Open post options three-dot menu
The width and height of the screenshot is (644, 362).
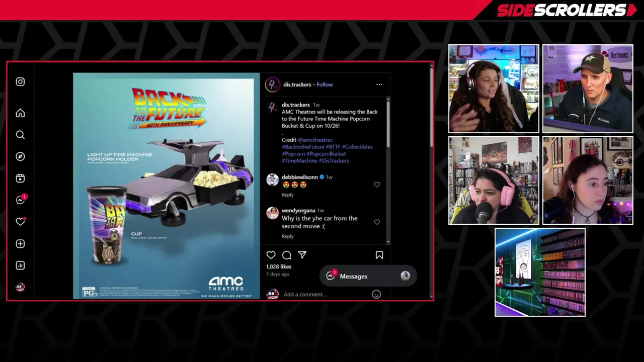point(379,84)
